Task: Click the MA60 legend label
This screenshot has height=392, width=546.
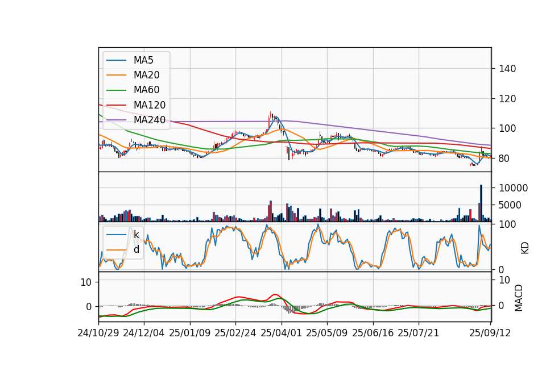Action: [146, 90]
